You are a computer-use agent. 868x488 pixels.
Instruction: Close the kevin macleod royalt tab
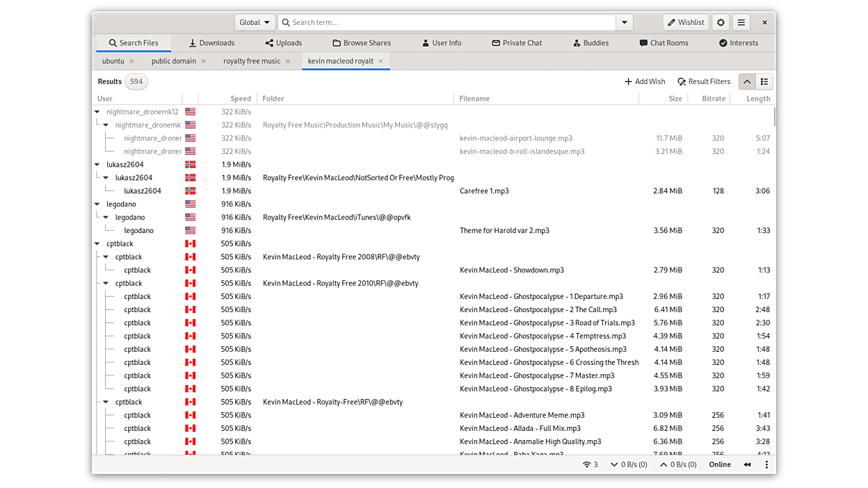coord(380,61)
